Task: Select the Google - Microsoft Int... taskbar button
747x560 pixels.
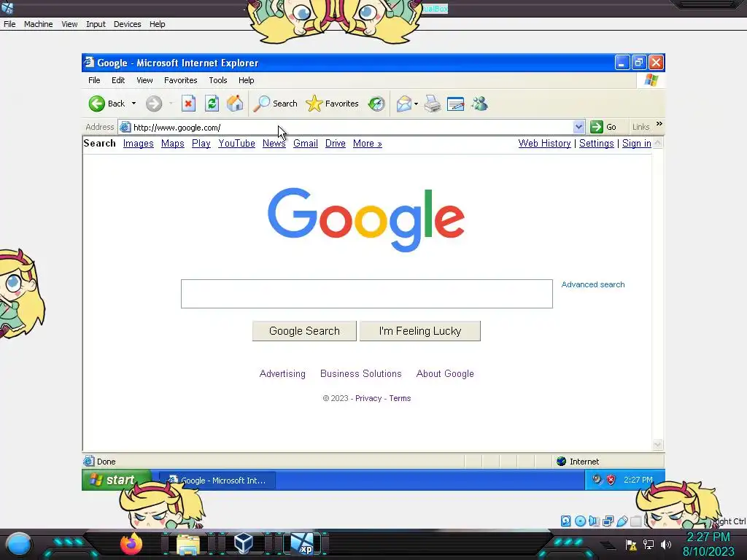Action: coord(217,481)
